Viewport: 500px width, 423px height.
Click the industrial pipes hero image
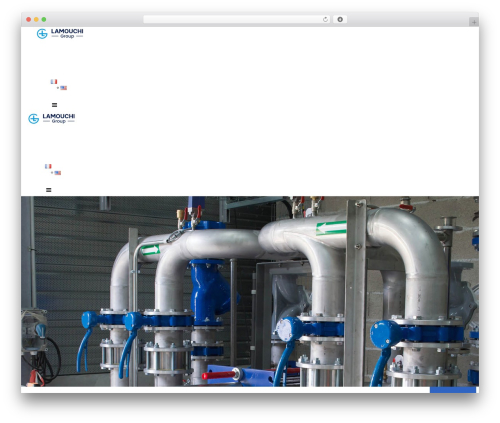250,291
